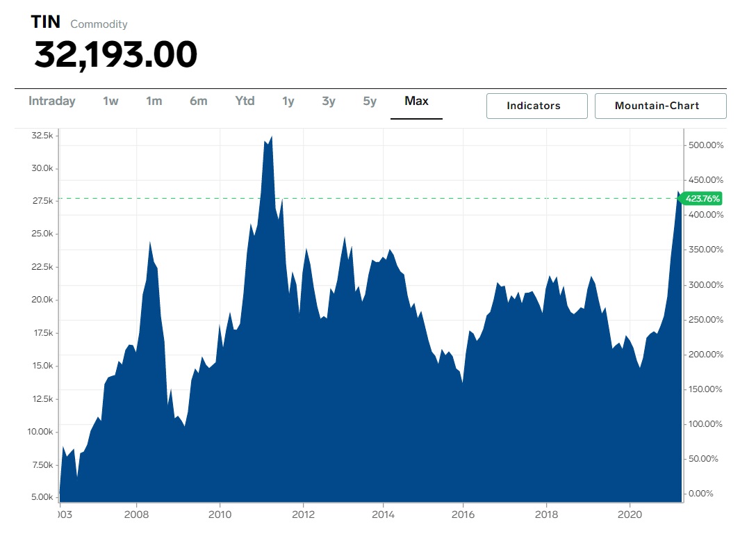The image size is (756, 543).
Task: Click the 2018 year label on the x-axis
Action: coord(546,514)
